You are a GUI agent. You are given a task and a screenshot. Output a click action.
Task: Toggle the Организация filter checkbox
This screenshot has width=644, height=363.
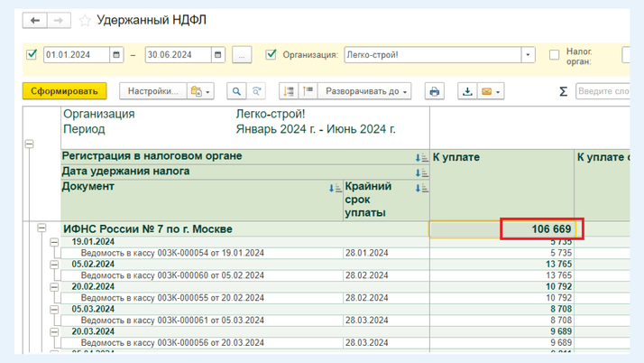point(271,54)
